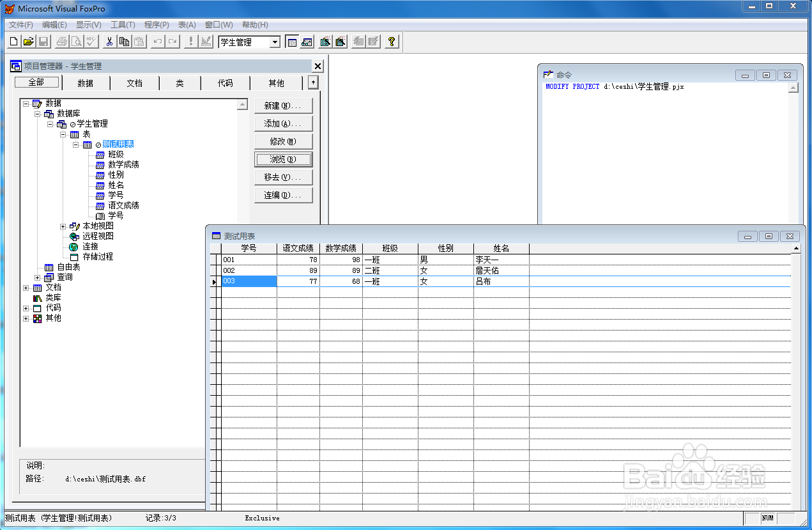
Task: Expand the 本地视图 tree node
Action: [63, 226]
